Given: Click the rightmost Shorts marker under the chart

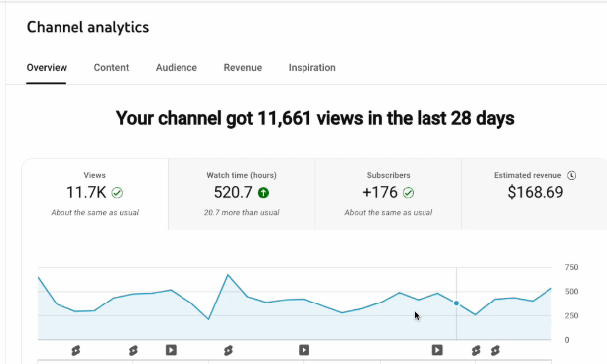Looking at the screenshot, I should click(495, 351).
